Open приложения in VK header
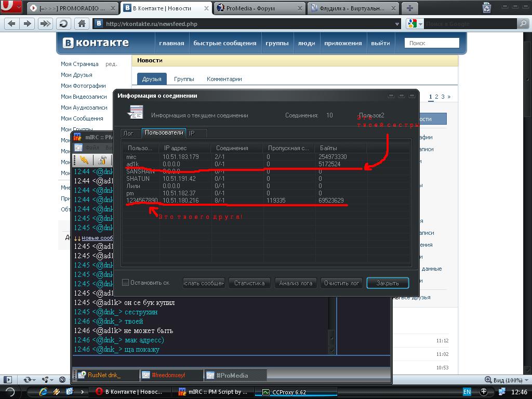532x399 pixels. [x=343, y=43]
